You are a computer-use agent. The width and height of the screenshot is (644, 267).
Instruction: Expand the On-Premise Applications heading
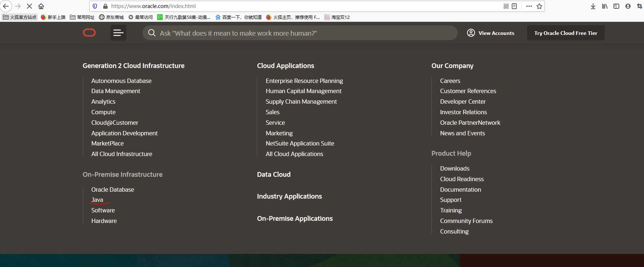295,219
